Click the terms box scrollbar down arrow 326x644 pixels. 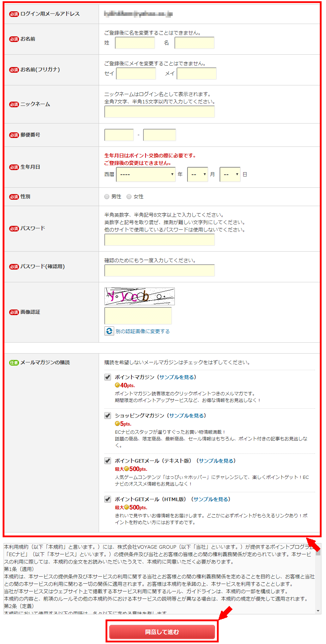[318, 611]
